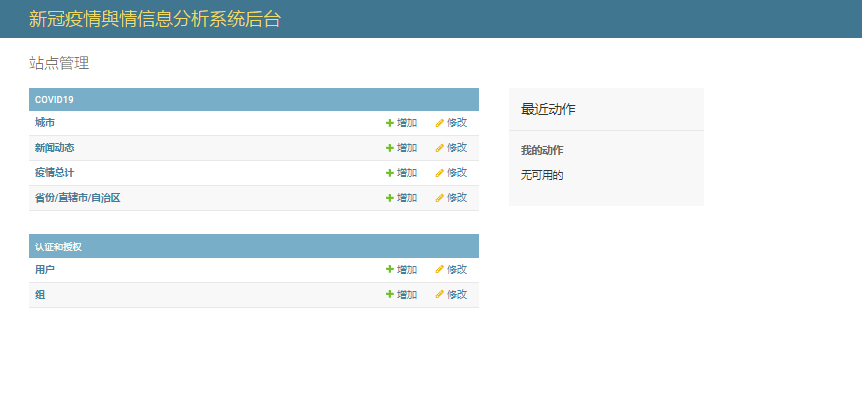
Task: Click the 我的动作 subheading
Action: (x=541, y=150)
